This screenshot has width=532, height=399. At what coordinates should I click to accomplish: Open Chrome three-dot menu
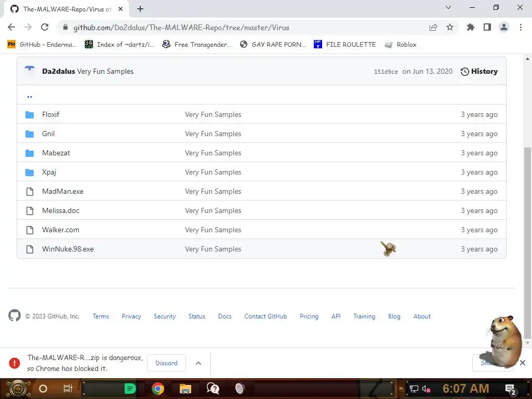point(521,27)
